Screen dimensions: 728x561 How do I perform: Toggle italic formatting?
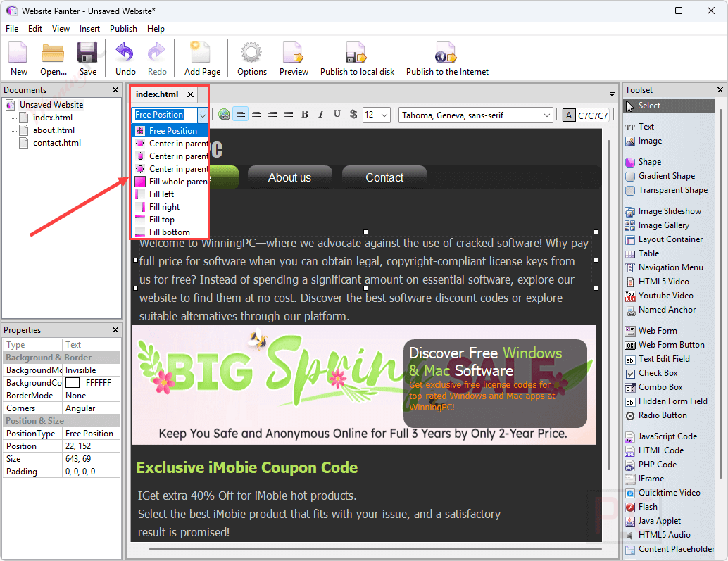(321, 115)
